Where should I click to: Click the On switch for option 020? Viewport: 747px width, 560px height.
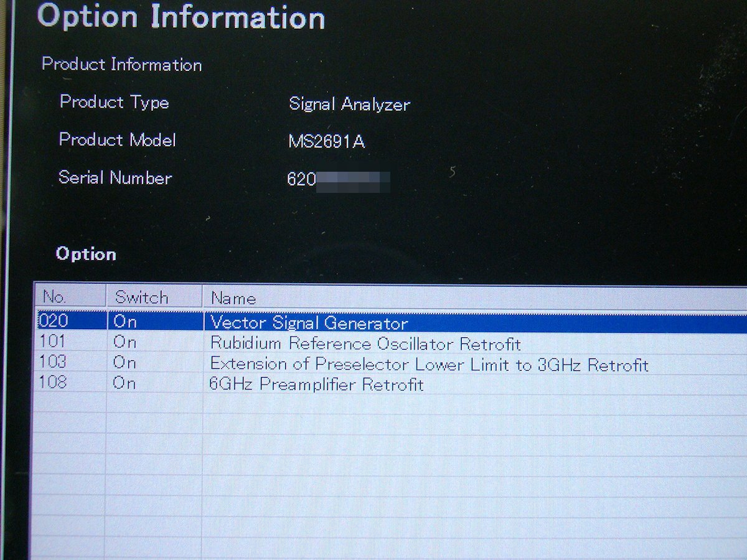point(125,322)
